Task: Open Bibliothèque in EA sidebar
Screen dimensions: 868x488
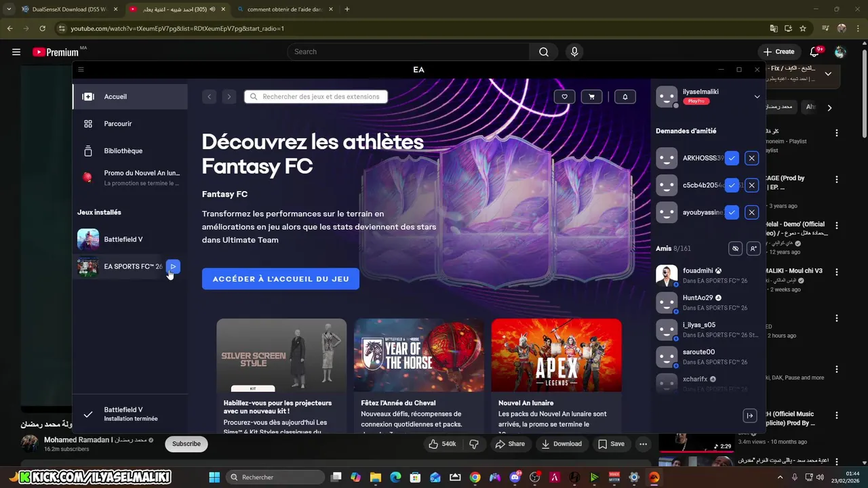Action: tap(130, 150)
